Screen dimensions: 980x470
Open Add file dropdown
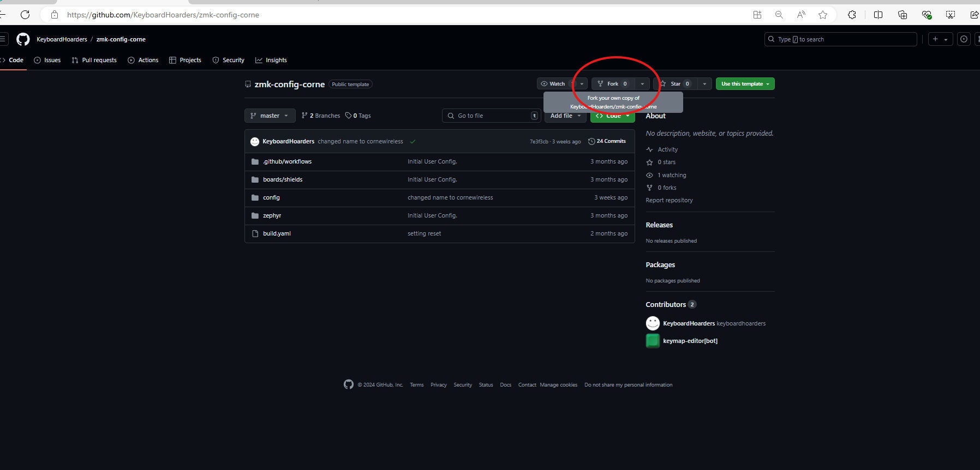[565, 116]
